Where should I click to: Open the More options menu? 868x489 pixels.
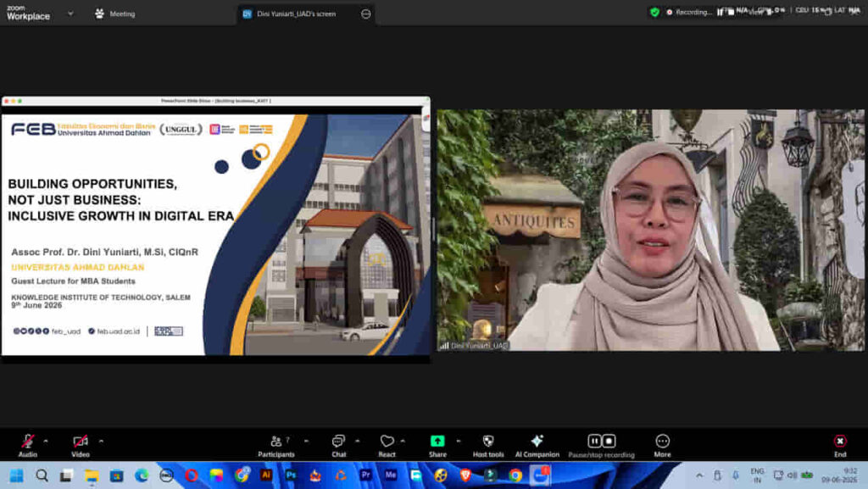point(663,446)
